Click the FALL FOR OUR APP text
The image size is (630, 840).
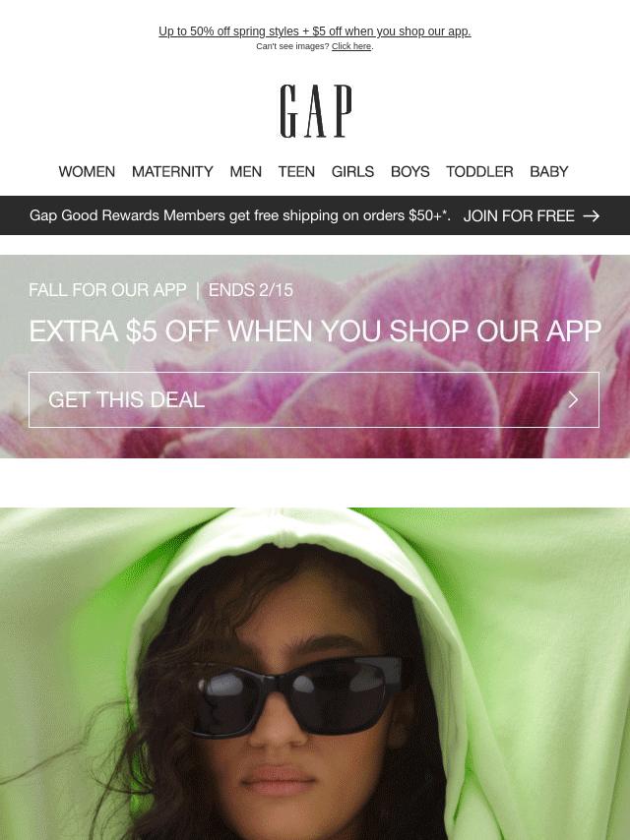107,290
